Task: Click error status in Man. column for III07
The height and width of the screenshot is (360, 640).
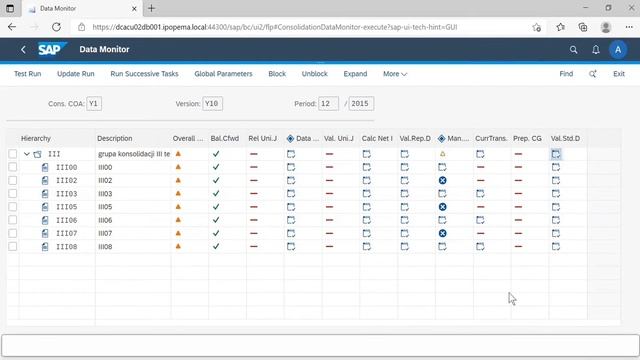Action: click(x=442, y=233)
